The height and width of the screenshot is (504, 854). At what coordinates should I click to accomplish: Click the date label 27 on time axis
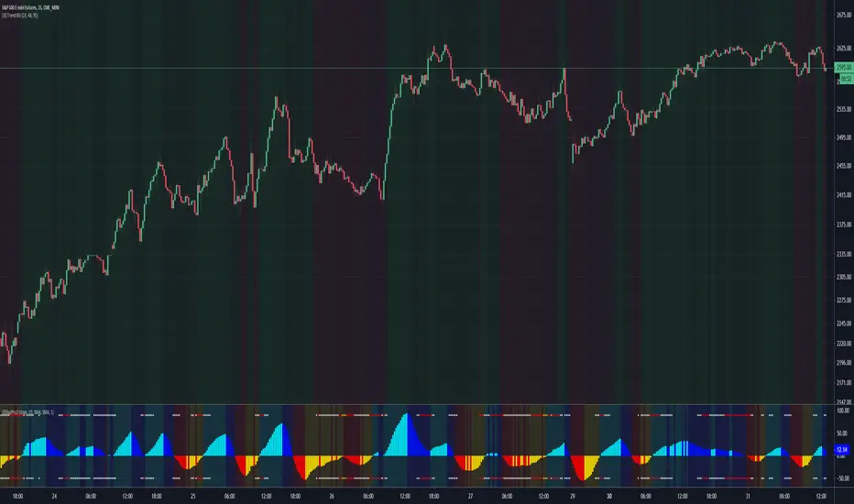pyautogui.click(x=471, y=497)
